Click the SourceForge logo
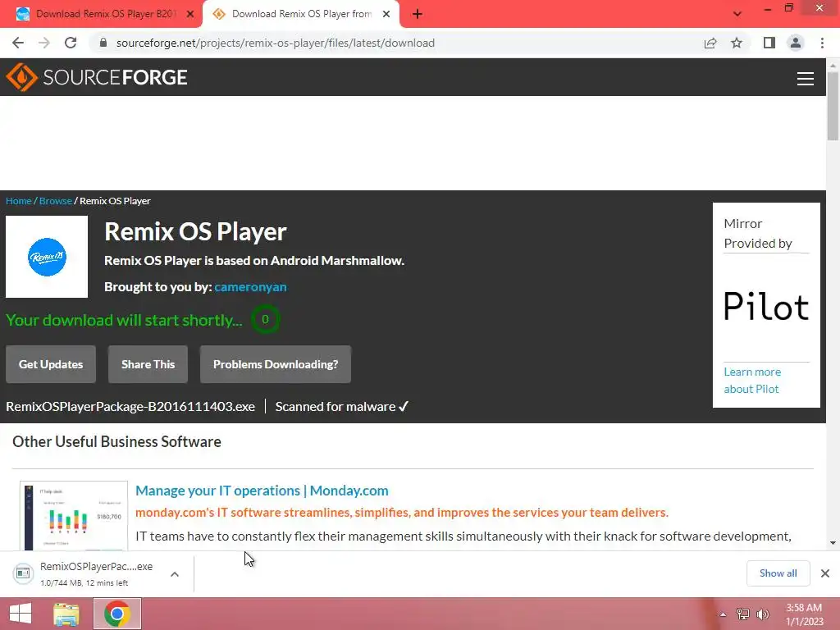840x630 pixels. (97, 77)
